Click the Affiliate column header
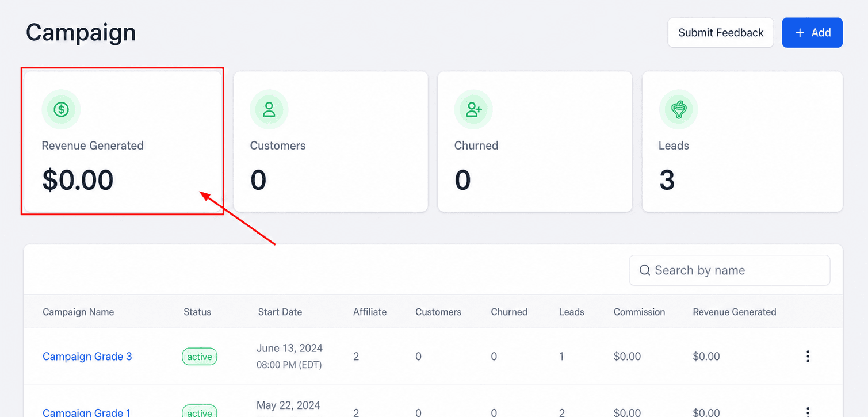The image size is (868, 417). tap(370, 312)
